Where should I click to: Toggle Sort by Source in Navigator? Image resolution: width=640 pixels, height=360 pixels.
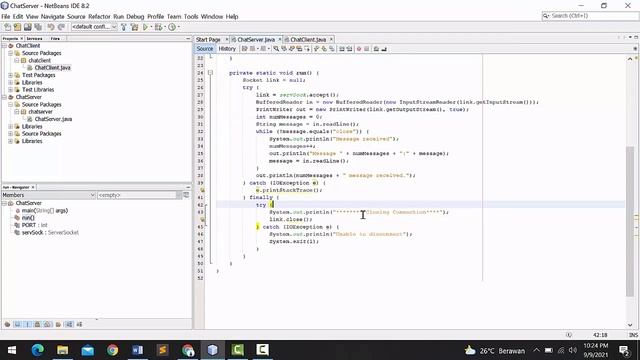tap(79, 324)
